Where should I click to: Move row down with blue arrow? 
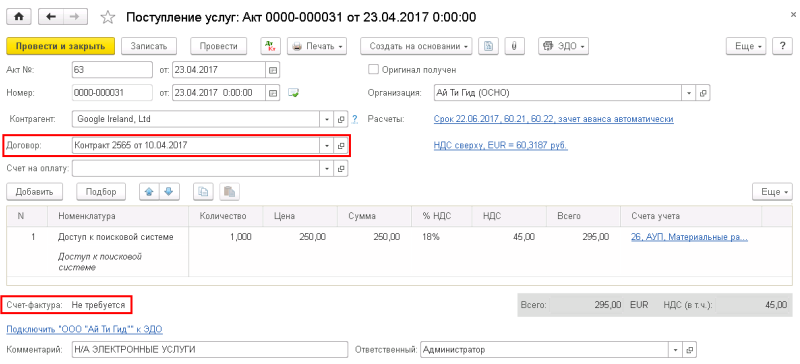[168, 192]
